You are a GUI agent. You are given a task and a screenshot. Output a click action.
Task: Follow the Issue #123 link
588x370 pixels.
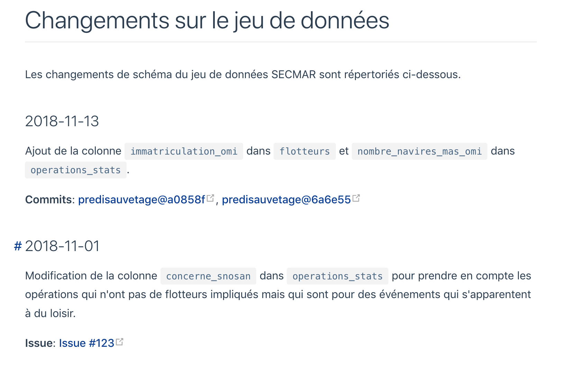click(86, 343)
